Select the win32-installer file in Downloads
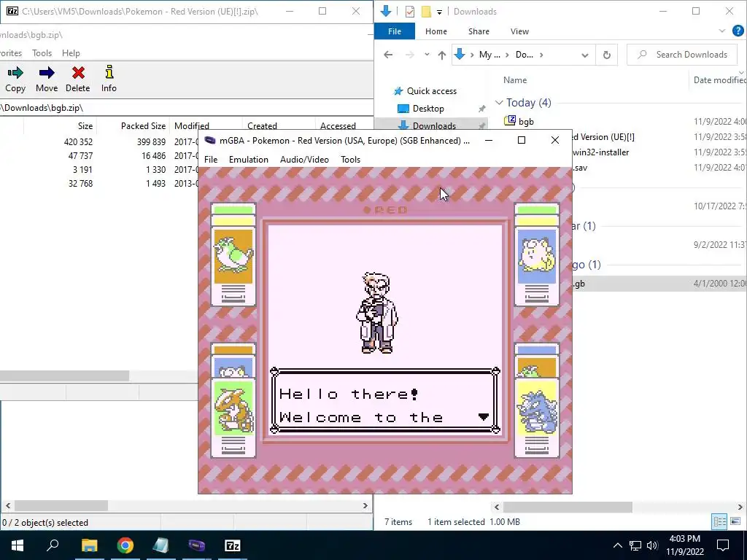Viewport: 747px width, 560px height. click(601, 152)
